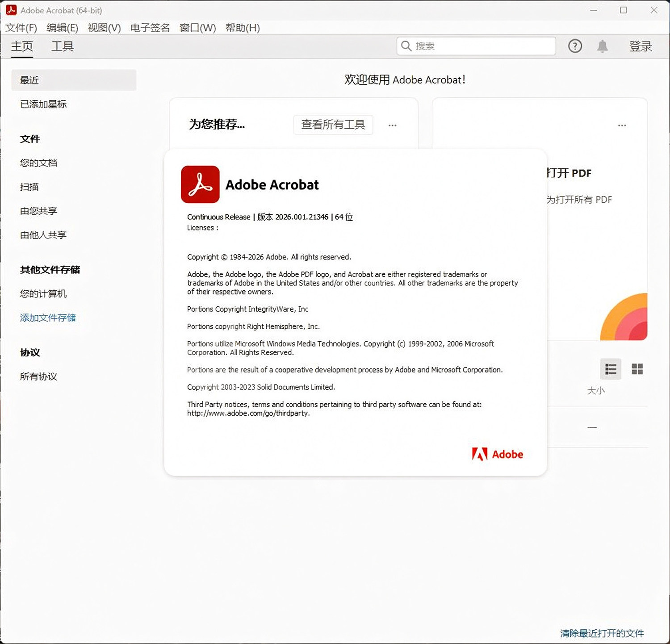Screen dimensions: 670x644
Task: Click the version text 2026.001.21346
Action: point(301,217)
